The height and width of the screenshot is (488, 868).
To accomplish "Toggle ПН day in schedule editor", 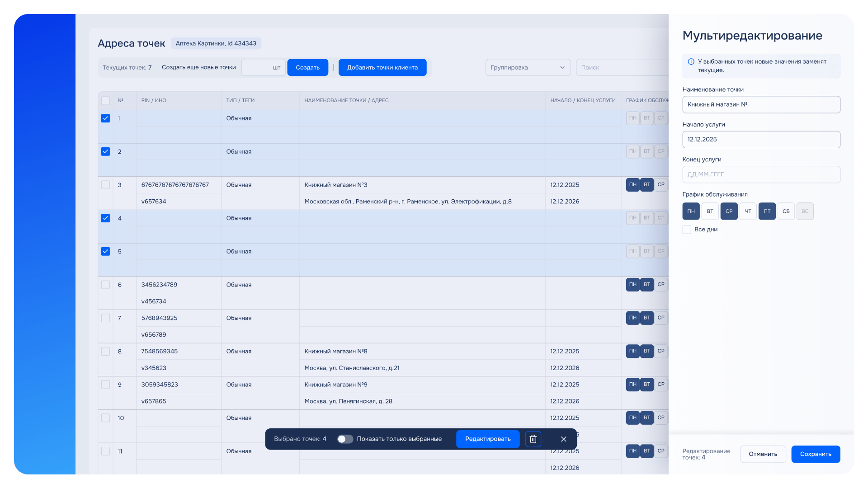I will coord(691,211).
